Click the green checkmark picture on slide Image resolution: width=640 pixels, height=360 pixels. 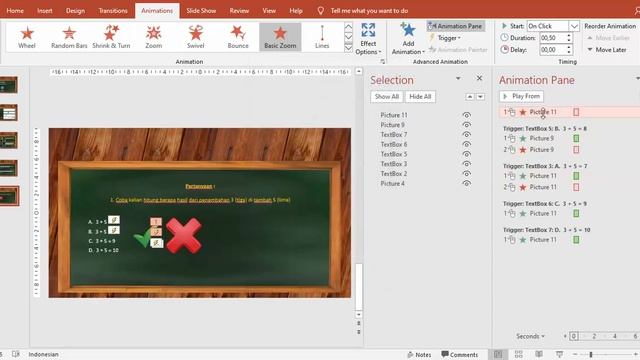click(142, 238)
